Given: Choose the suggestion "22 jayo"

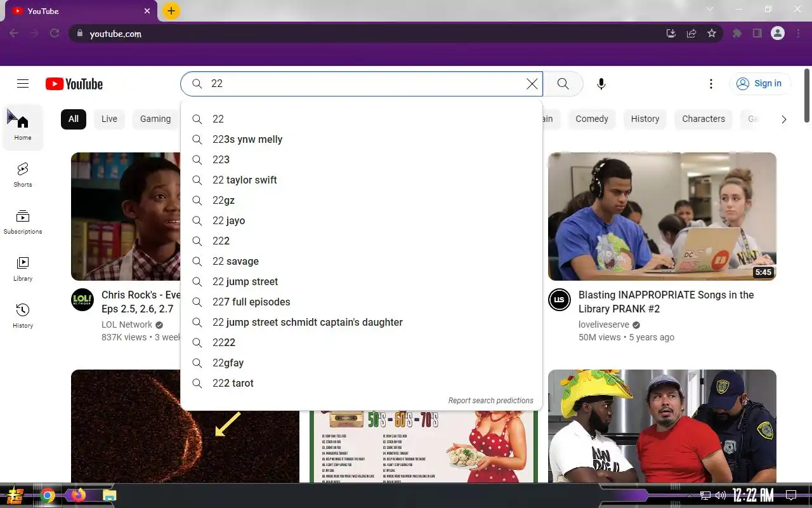Looking at the screenshot, I should click(362, 220).
